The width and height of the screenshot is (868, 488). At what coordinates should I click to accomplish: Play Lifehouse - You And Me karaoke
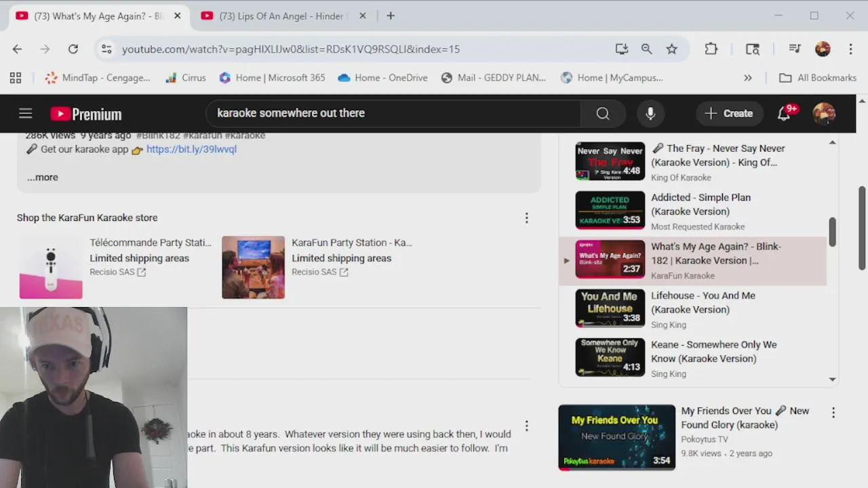pyautogui.click(x=692, y=309)
